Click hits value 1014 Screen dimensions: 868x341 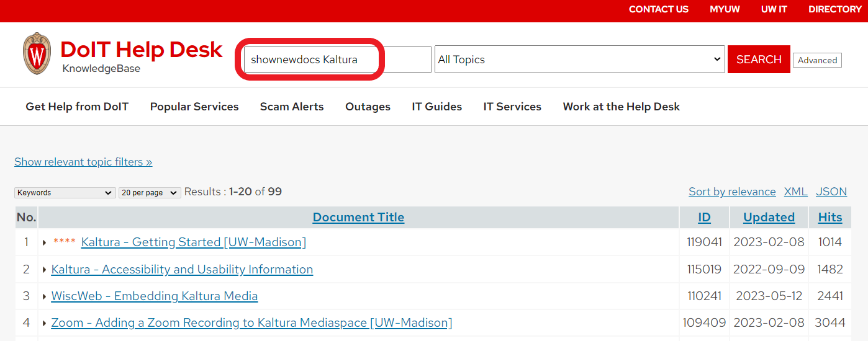(830, 242)
